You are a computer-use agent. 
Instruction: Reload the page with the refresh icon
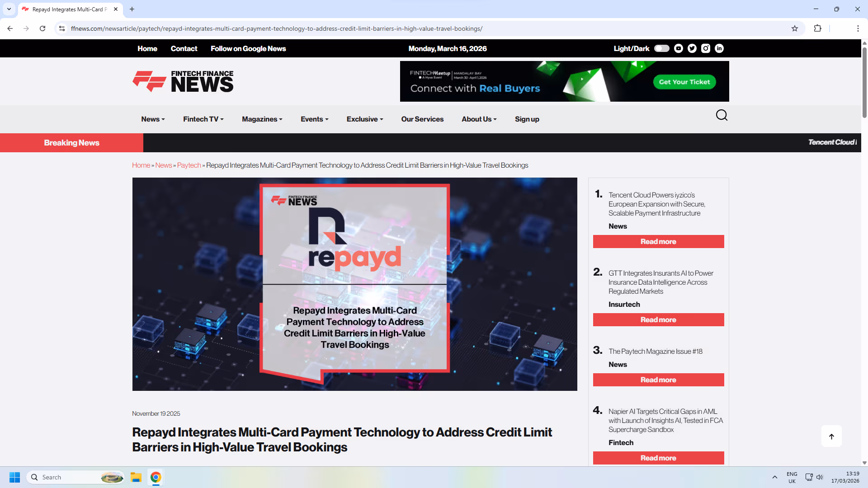(42, 28)
